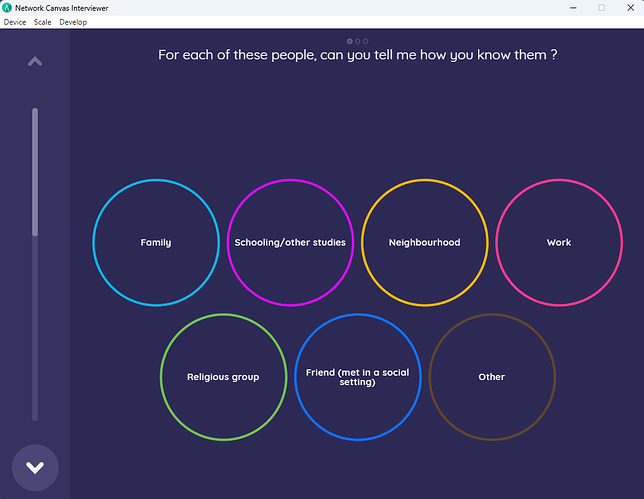Screen dimensions: 644x499
Task: Switch to the second prompt pagination dot
Action: pos(358,41)
